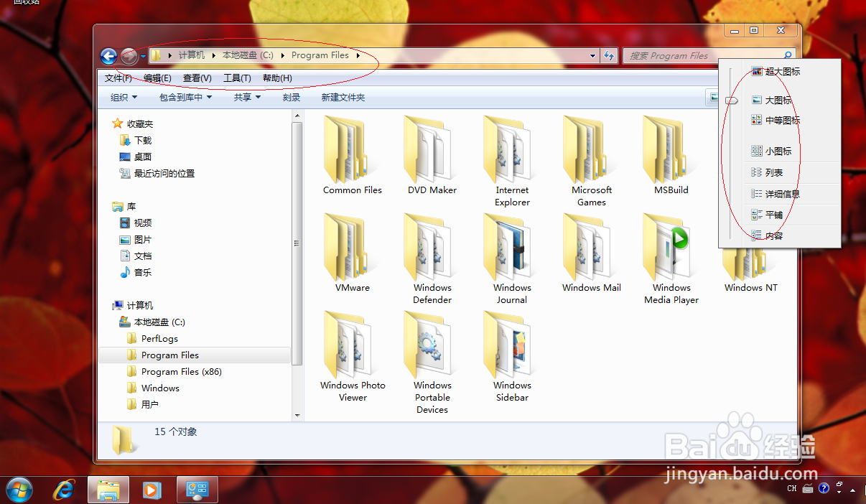This screenshot has height=504, width=866.
Task: Select 最近访问的位置 in navigation pane
Action: tap(164, 173)
